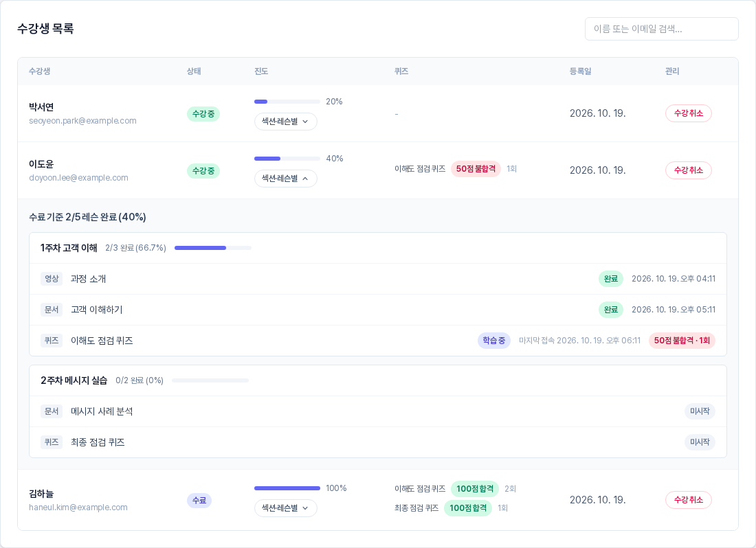Select the 수강생 column header
Image resolution: width=756 pixels, height=548 pixels.
(40, 71)
